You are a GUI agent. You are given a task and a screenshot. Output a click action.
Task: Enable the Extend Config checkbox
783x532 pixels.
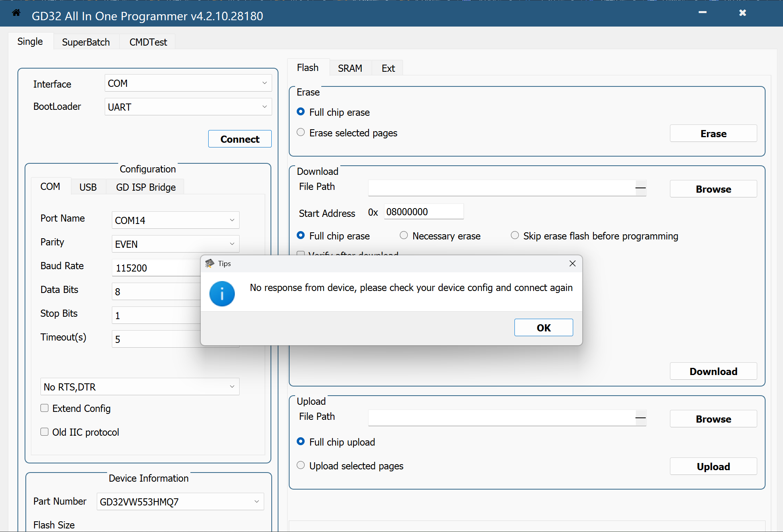point(45,408)
